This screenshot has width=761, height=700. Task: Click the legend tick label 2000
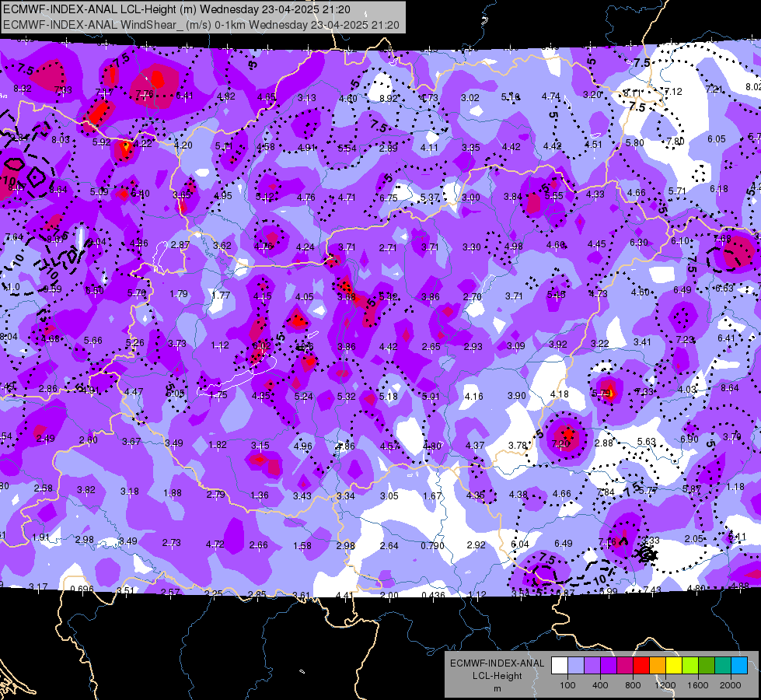[x=731, y=685]
